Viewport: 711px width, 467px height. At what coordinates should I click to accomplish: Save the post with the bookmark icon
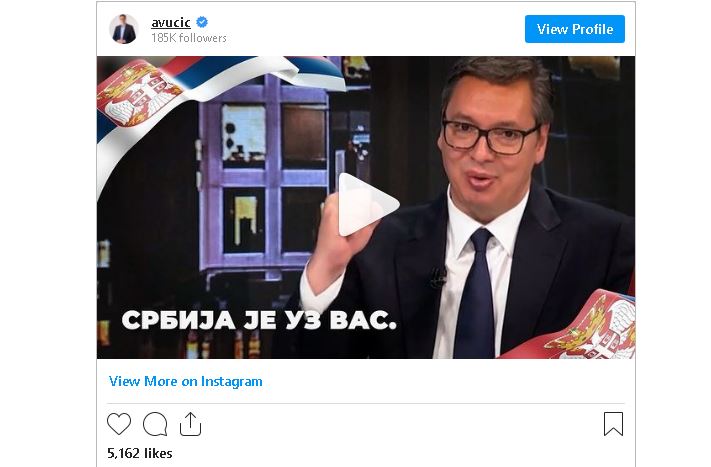(614, 424)
